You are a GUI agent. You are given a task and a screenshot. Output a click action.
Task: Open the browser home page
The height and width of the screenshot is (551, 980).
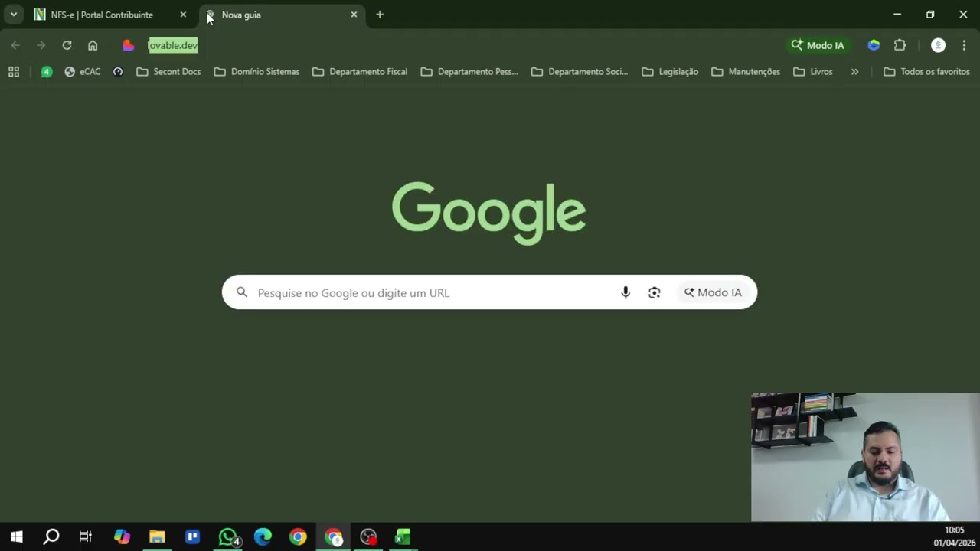pyautogui.click(x=93, y=45)
